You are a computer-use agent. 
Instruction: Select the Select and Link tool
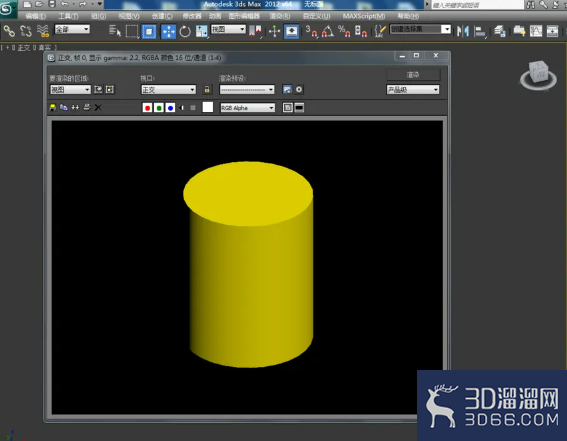[9, 31]
